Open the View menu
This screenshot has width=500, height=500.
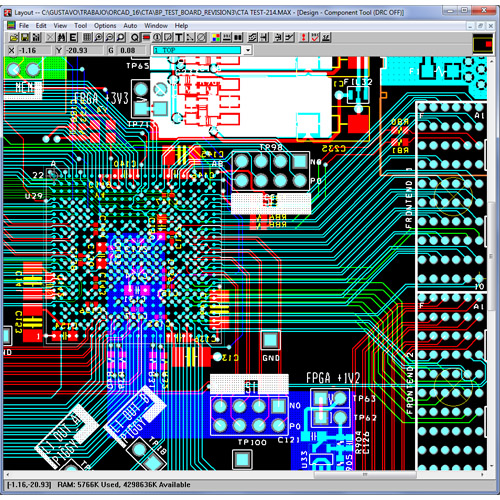60,26
